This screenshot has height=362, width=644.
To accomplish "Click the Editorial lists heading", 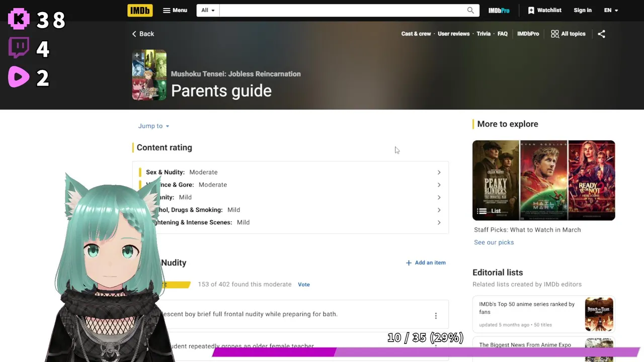I will [498, 273].
